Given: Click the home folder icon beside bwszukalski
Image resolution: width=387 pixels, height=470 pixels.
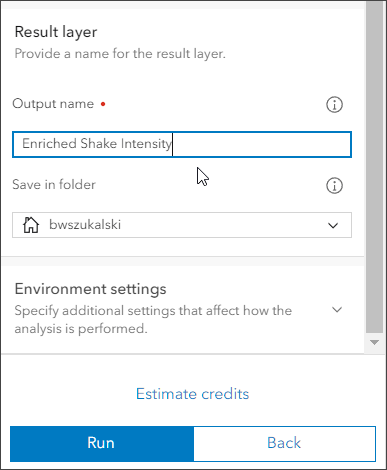Looking at the screenshot, I should click(x=31, y=225).
